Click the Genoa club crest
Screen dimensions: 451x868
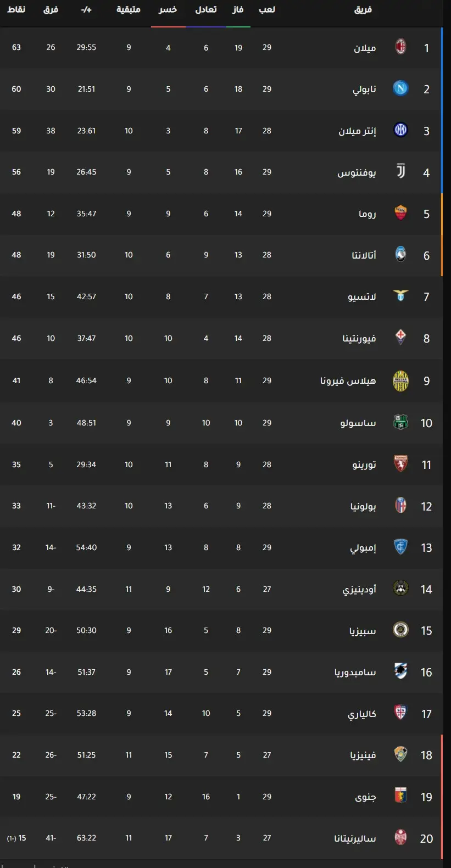coord(401,796)
